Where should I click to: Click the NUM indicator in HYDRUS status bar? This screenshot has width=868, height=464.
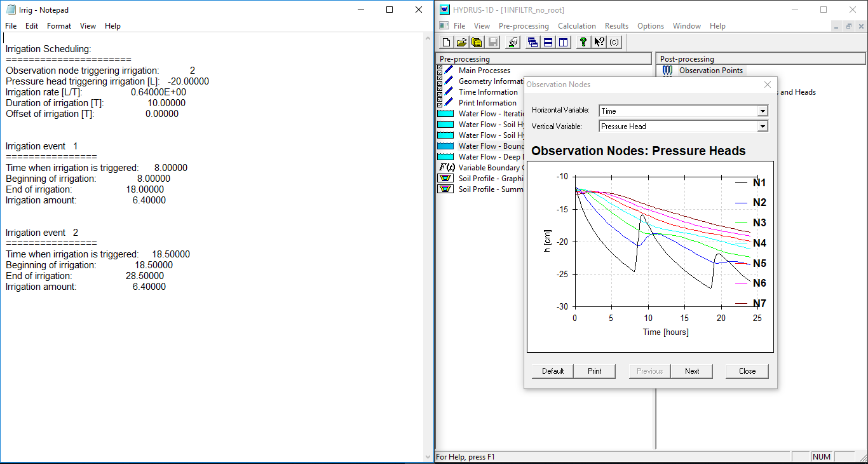pos(821,456)
